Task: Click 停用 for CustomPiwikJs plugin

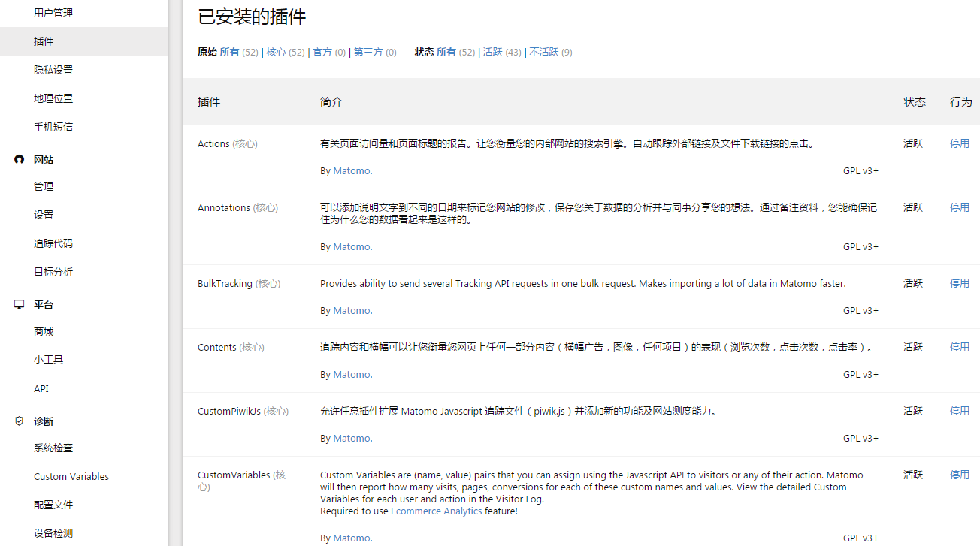Action: 960,411
